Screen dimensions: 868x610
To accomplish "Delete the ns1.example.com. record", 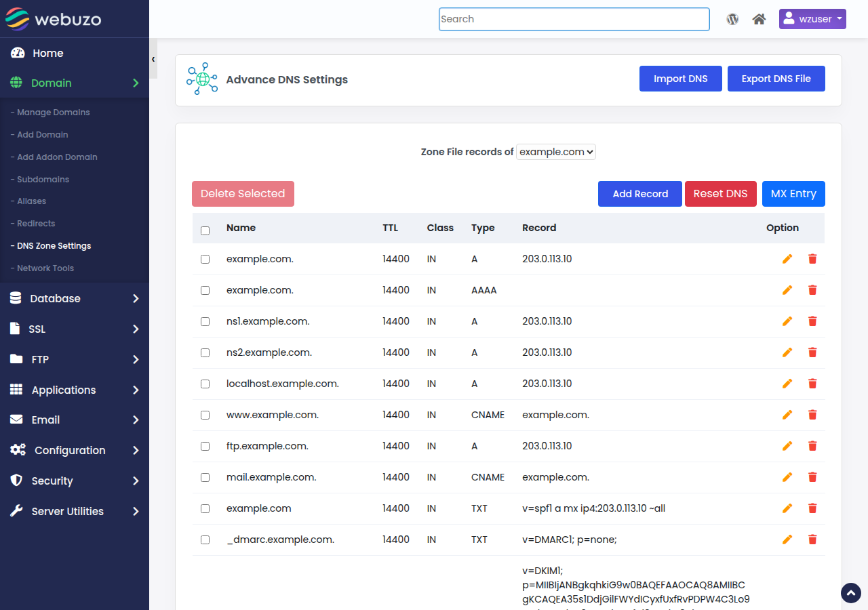I will (812, 321).
